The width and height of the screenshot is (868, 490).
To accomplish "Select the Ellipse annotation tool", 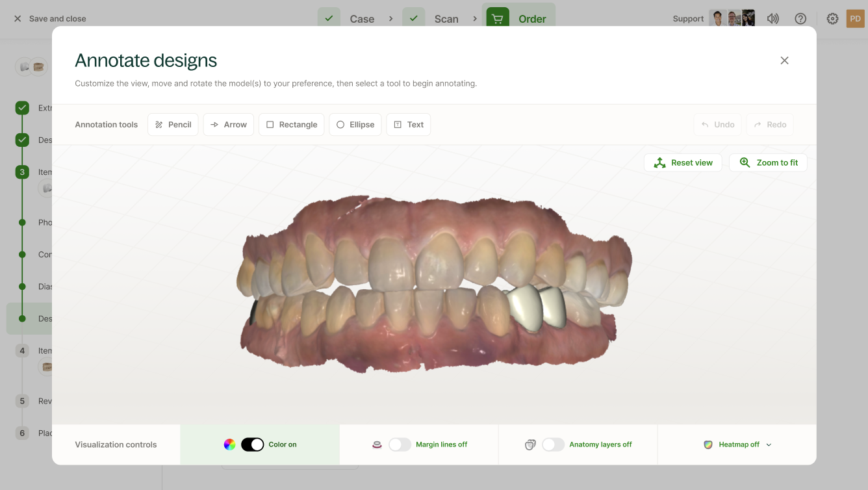I will [x=355, y=125].
